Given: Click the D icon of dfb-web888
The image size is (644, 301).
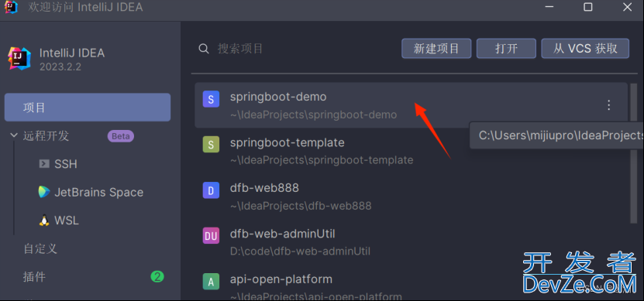Looking at the screenshot, I should click(211, 190).
